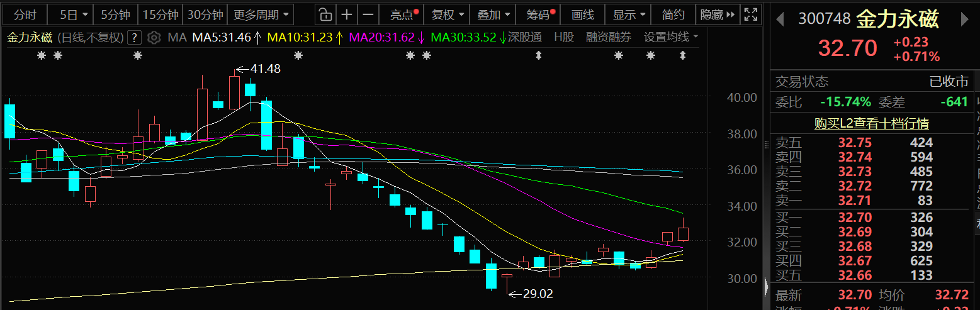Image resolution: width=980 pixels, height=310 pixels.
Task: Open MA indicator settings gear icon
Action: 154,38
